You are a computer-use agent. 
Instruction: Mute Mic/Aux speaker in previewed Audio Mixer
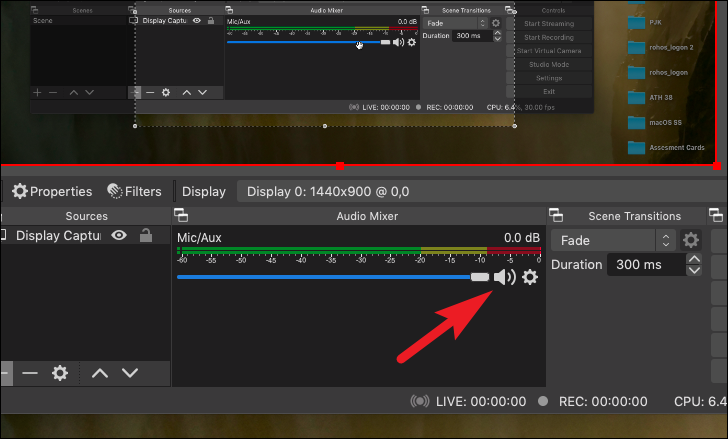398,42
